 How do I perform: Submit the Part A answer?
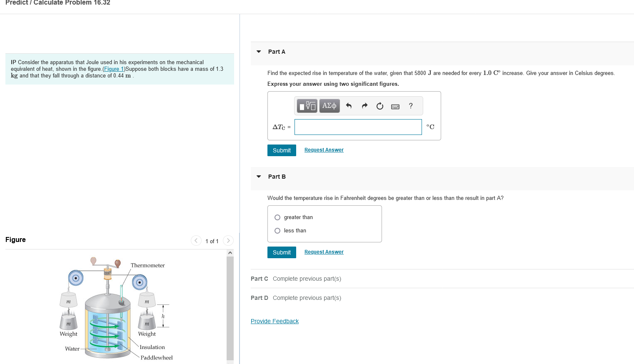(282, 150)
